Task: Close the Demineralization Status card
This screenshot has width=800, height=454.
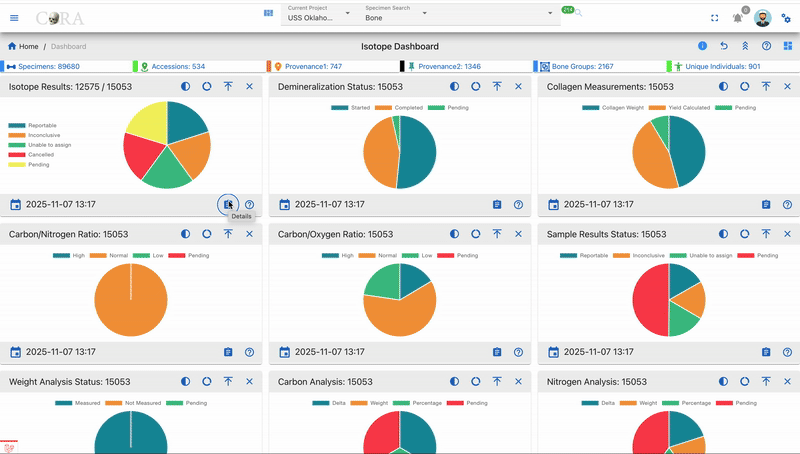Action: [x=518, y=86]
